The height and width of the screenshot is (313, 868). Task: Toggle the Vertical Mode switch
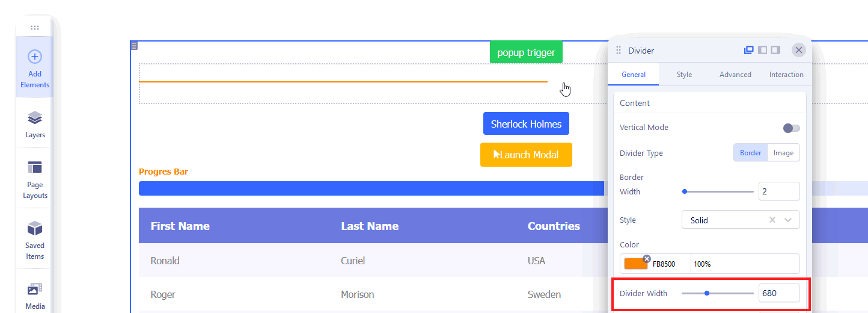pyautogui.click(x=791, y=128)
